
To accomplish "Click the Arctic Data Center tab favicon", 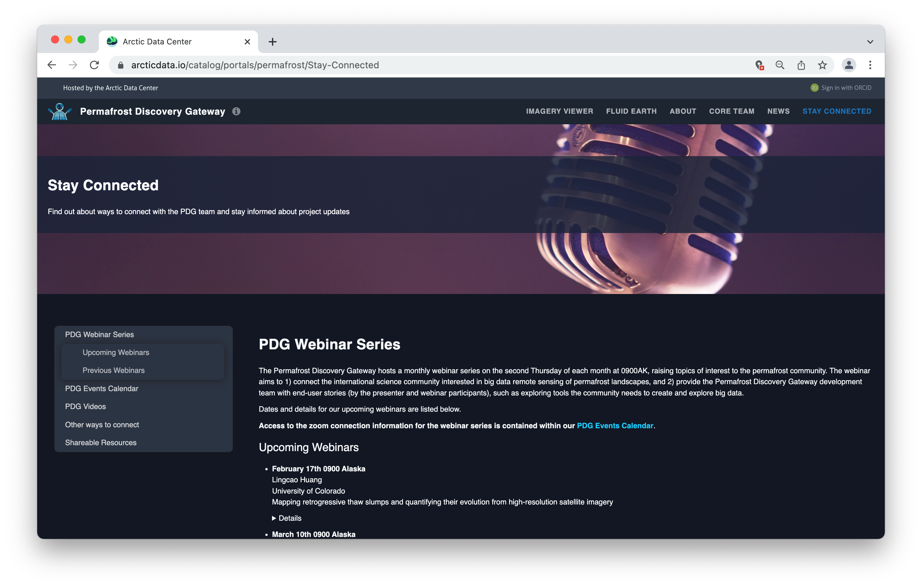I will click(x=112, y=41).
